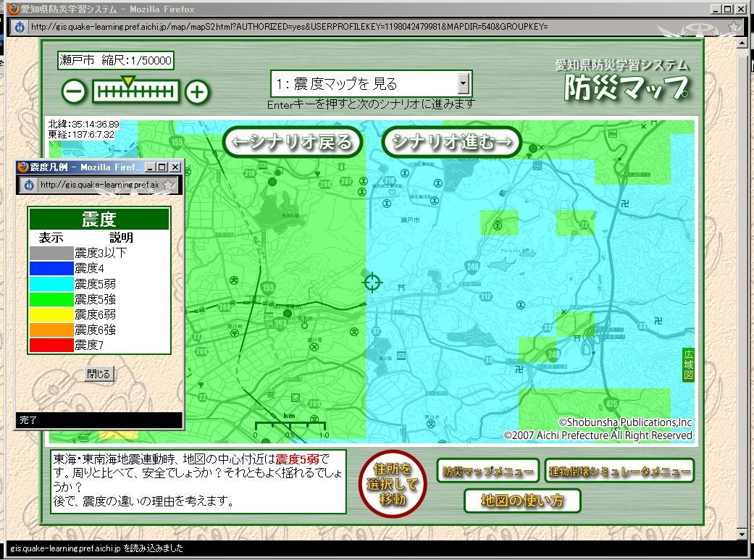Click the page scrollbar down arrow

tap(743, 534)
